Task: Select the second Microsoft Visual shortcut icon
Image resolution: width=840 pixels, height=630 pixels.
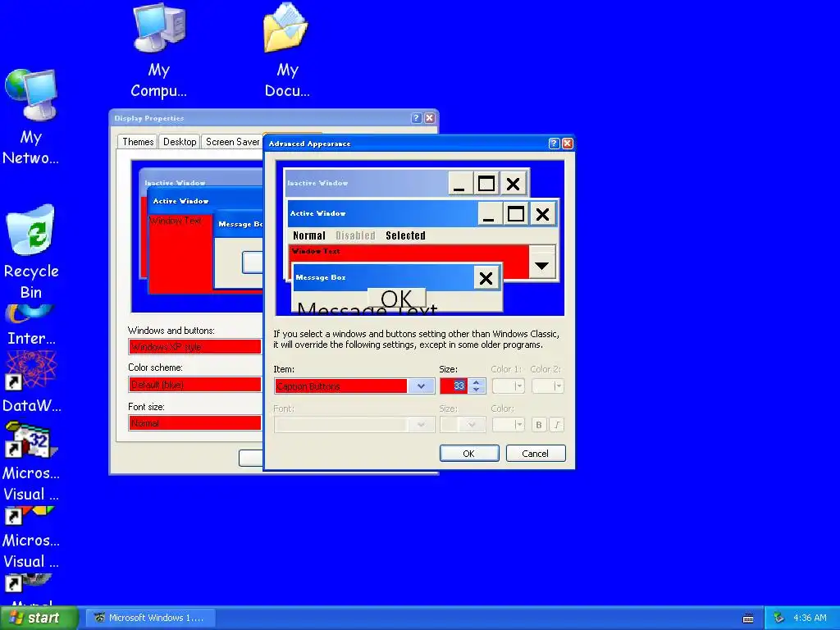Action: click(31, 537)
